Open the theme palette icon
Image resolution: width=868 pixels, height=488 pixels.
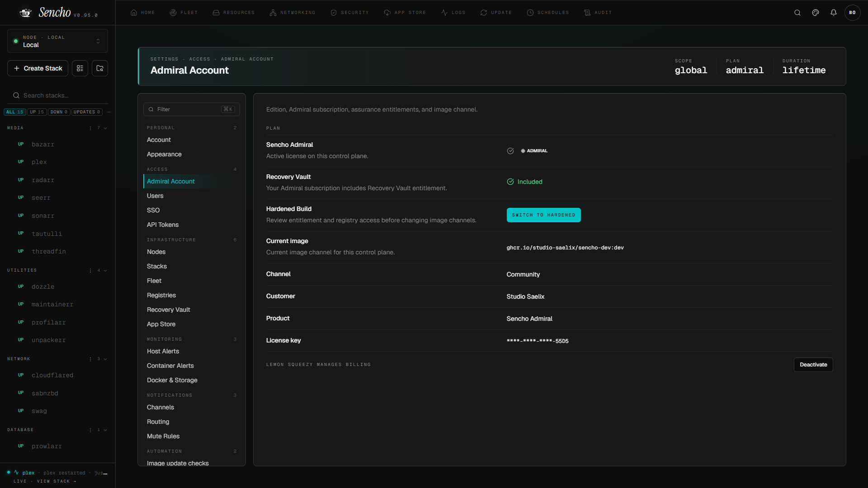pos(816,13)
